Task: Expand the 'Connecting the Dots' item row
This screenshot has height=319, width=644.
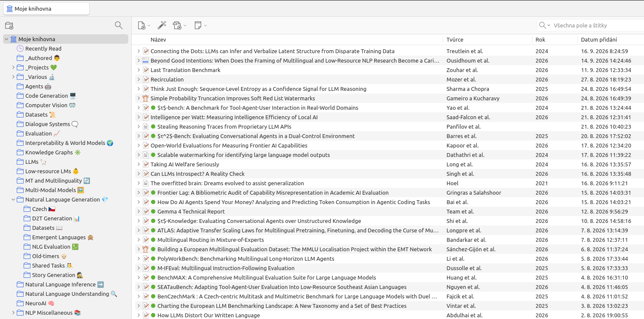Action: click(x=139, y=51)
